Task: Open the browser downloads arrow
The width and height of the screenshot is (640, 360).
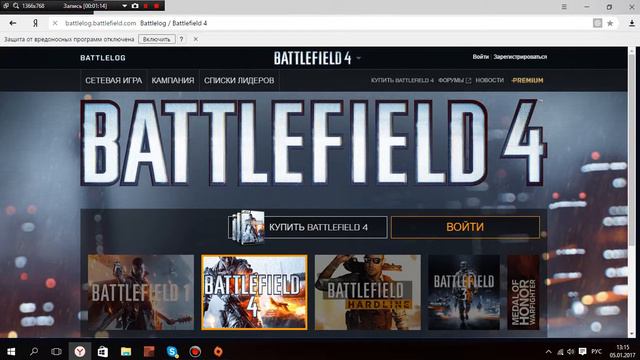Action: [x=631, y=23]
